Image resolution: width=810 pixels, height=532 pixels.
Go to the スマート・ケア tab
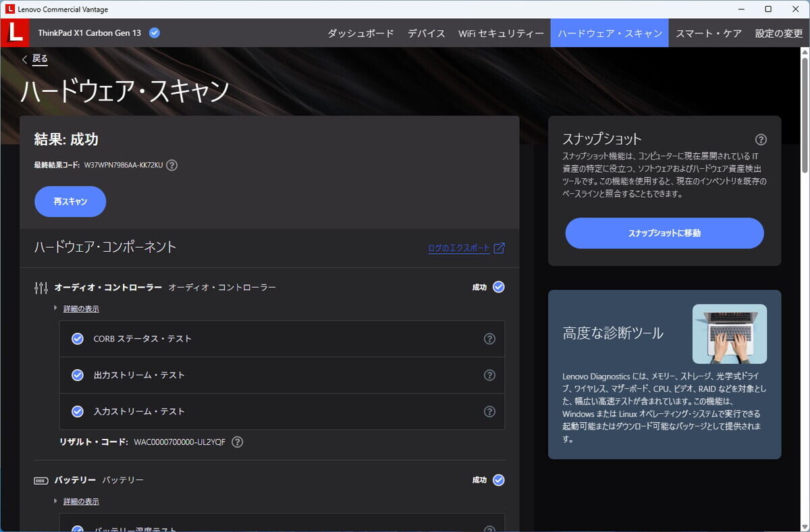point(709,33)
